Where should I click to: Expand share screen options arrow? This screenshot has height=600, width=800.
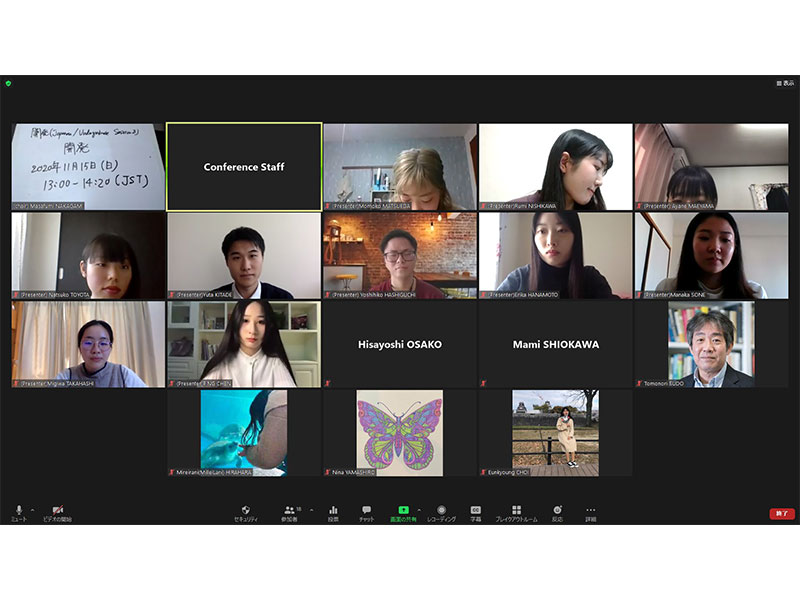[418, 509]
